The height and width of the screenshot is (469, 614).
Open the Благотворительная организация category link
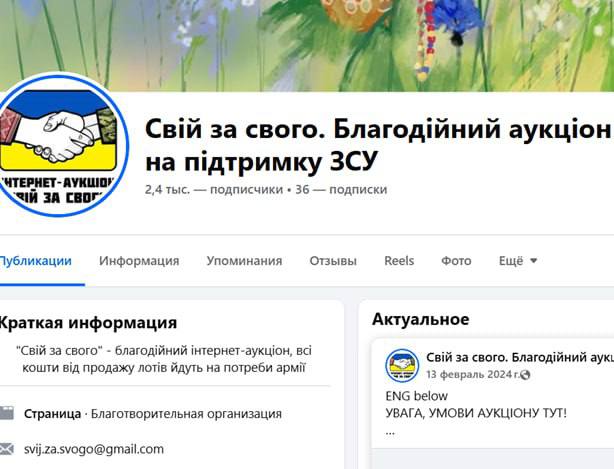pyautogui.click(x=186, y=414)
